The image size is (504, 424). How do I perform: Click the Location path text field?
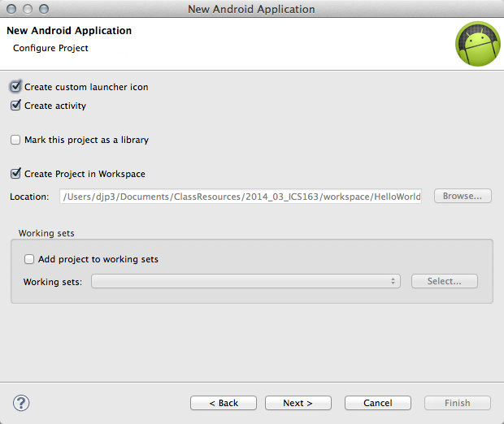tap(241, 197)
